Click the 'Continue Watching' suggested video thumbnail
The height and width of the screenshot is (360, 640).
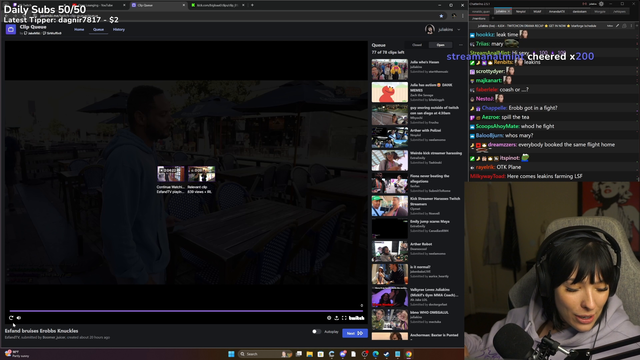171,174
